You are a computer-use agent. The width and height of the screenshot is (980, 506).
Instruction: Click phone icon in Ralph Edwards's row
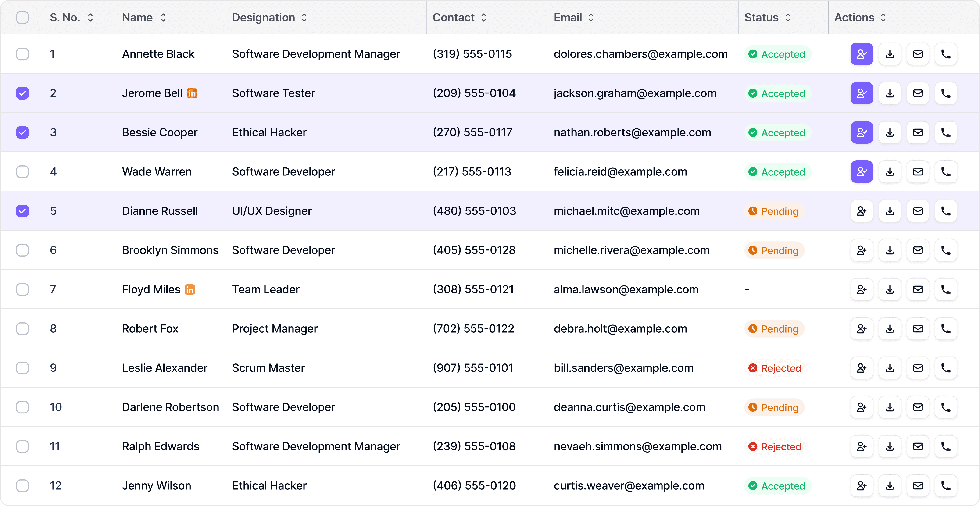click(946, 446)
